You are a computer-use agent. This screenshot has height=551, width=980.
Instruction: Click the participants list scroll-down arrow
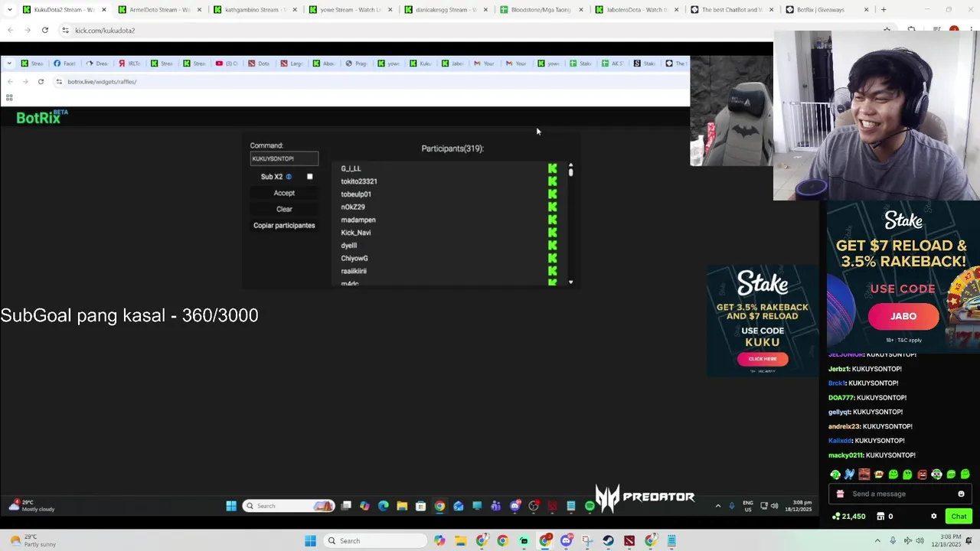pos(570,282)
